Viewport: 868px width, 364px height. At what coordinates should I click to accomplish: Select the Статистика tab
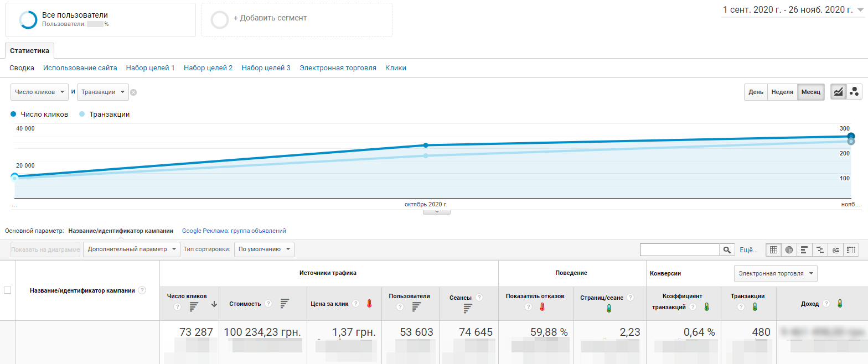point(29,51)
